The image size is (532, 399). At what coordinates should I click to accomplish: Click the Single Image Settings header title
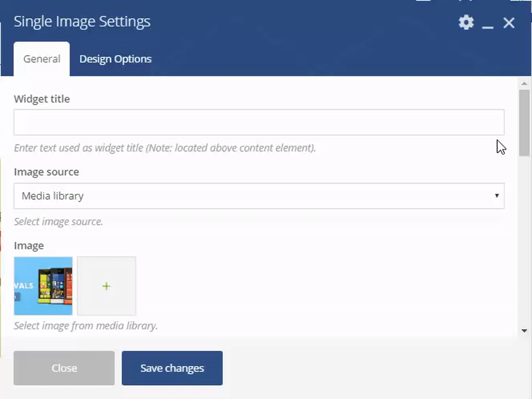pyautogui.click(x=82, y=22)
